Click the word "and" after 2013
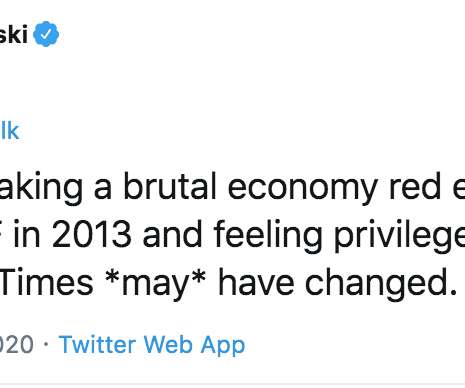The image size is (465, 388). (x=172, y=234)
